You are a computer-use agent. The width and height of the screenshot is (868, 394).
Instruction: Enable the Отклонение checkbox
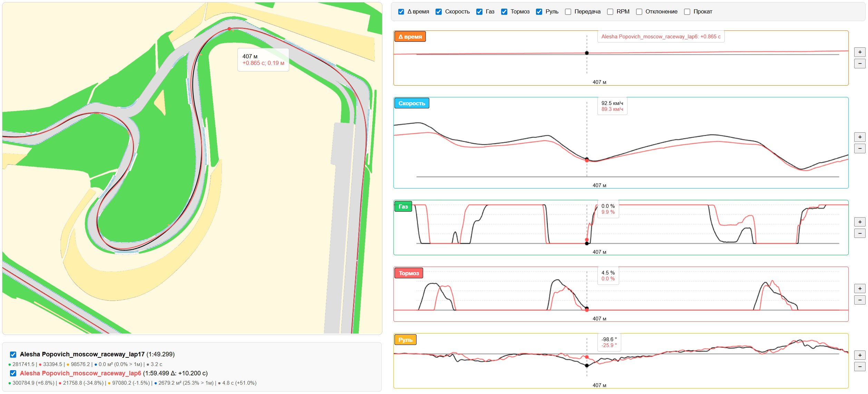tap(639, 12)
